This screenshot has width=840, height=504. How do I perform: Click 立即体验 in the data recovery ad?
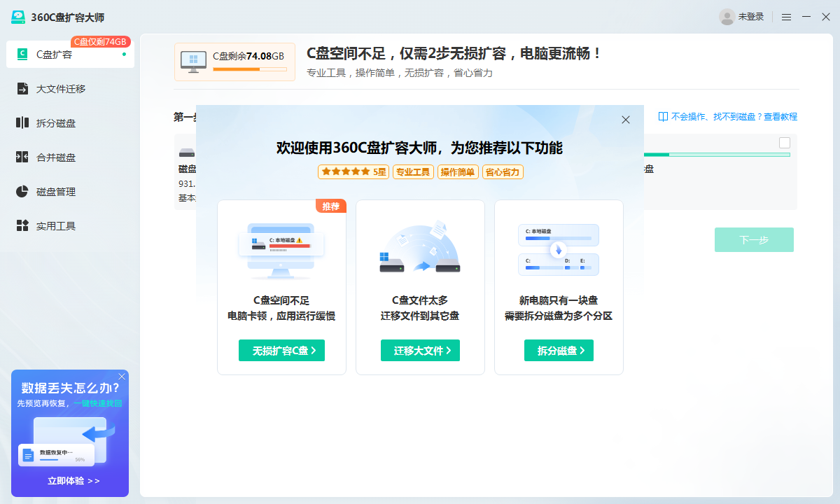click(x=73, y=481)
